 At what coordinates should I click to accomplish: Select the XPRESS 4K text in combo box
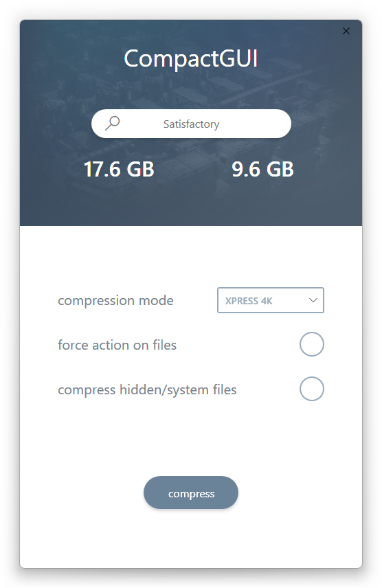(x=249, y=301)
